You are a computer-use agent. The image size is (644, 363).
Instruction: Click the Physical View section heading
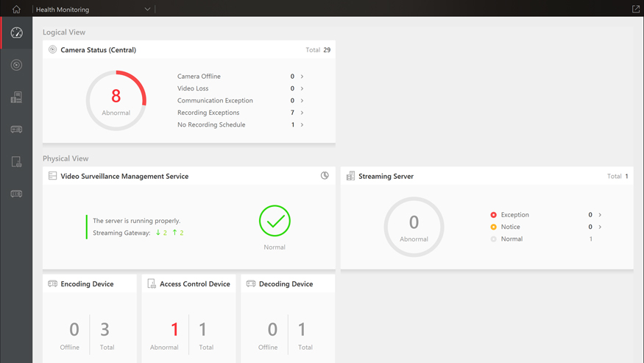pos(66,158)
